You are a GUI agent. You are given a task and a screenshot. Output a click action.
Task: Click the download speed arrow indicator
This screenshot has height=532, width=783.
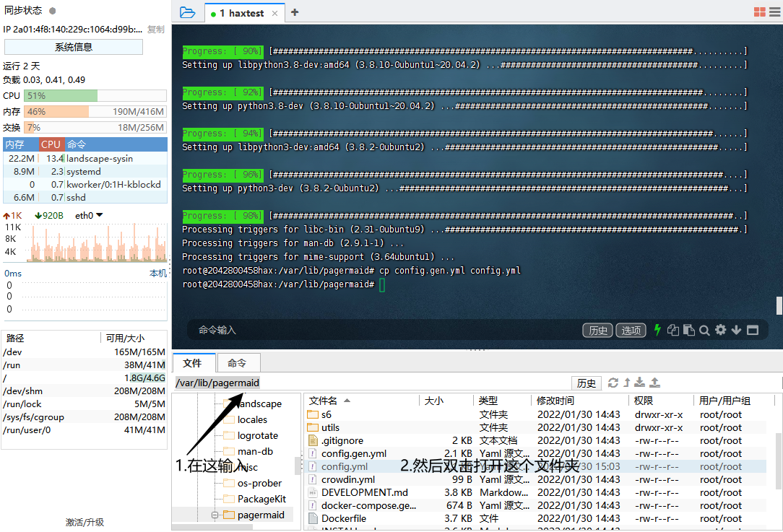pyautogui.click(x=38, y=216)
